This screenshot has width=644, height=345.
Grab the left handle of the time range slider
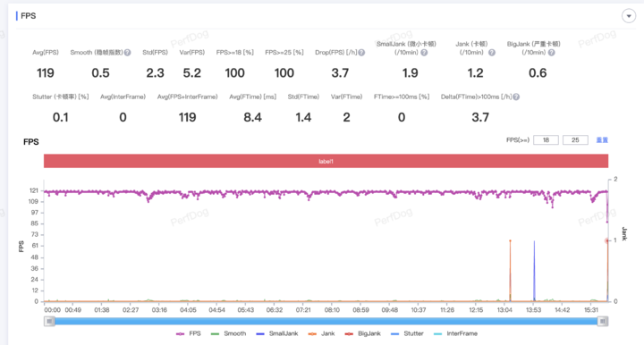[x=49, y=321]
